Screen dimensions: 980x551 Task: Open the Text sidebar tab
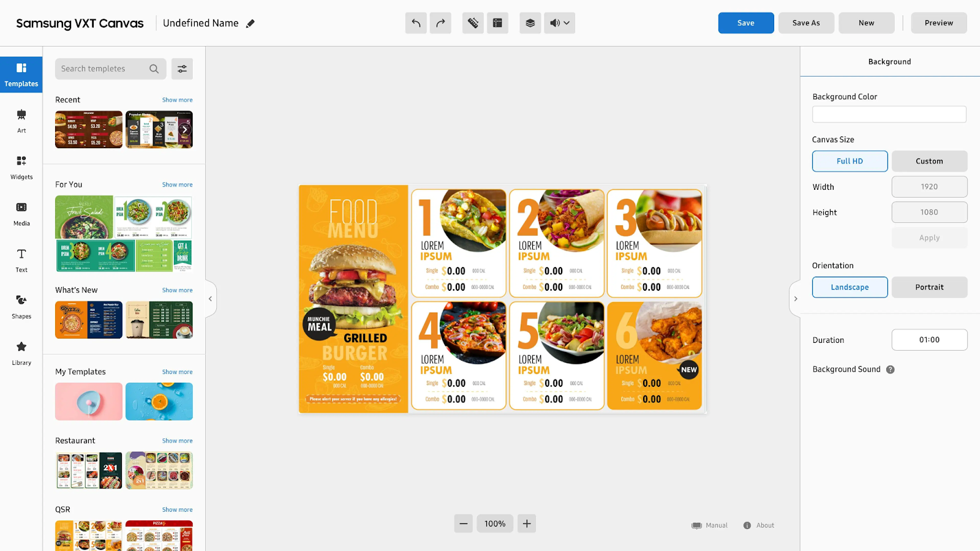pyautogui.click(x=21, y=260)
